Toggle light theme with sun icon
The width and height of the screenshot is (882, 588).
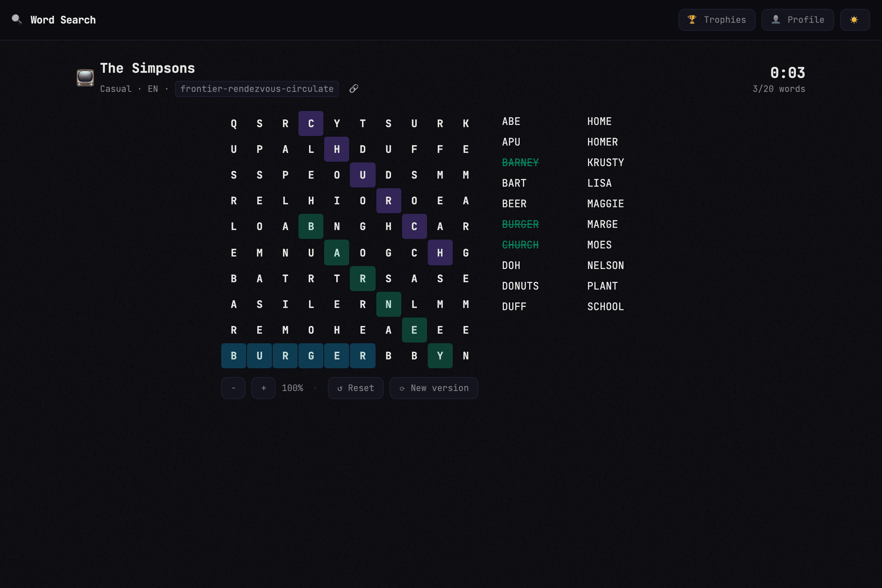pyautogui.click(x=855, y=20)
